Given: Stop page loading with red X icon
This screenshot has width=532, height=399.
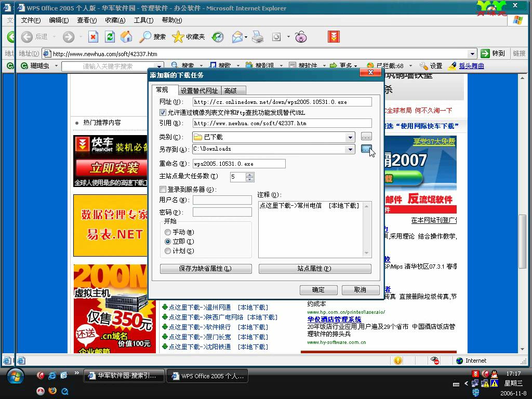Looking at the screenshot, I should [x=94, y=37].
